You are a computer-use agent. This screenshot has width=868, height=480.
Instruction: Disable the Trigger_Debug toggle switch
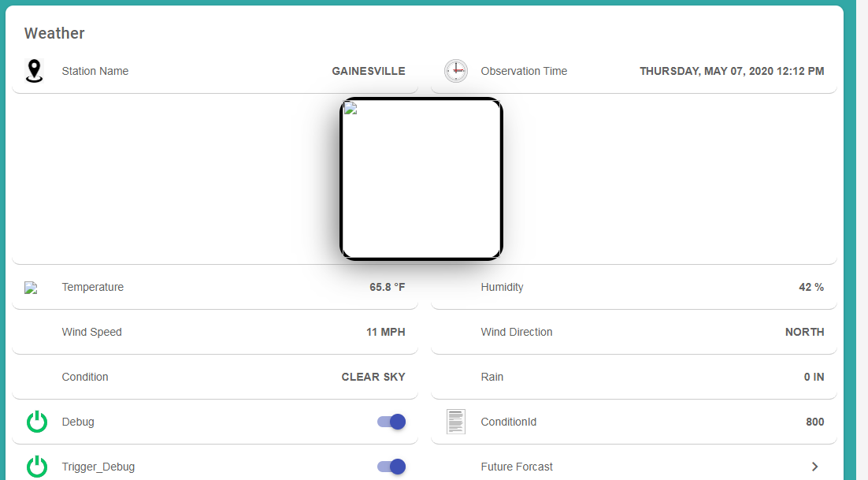tap(391, 467)
